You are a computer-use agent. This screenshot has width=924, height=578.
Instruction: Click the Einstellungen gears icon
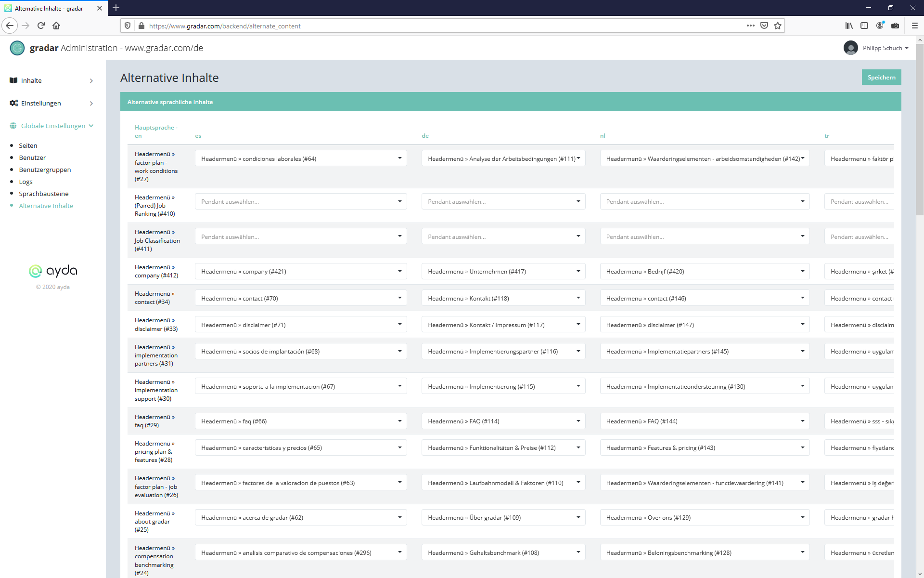[x=13, y=103]
